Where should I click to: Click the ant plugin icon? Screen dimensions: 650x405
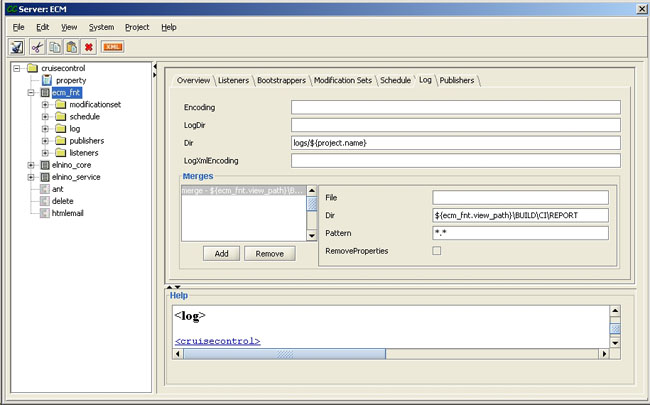(x=45, y=189)
